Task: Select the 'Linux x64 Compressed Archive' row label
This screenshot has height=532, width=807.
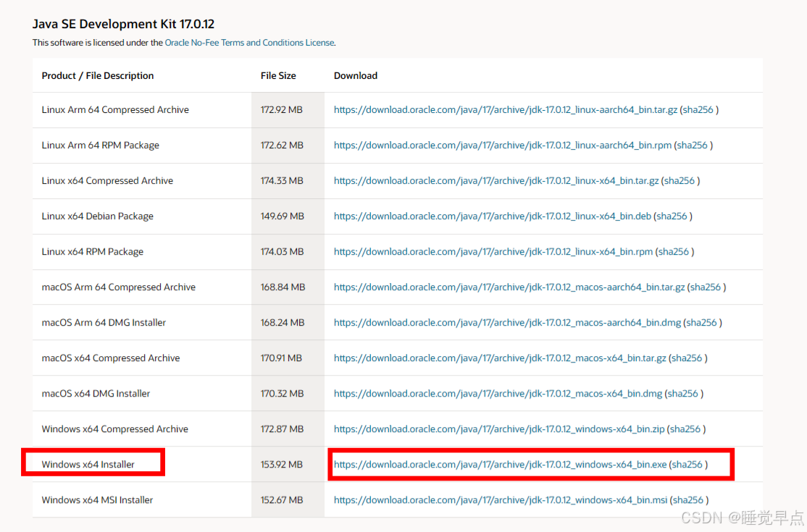Action: point(107,180)
